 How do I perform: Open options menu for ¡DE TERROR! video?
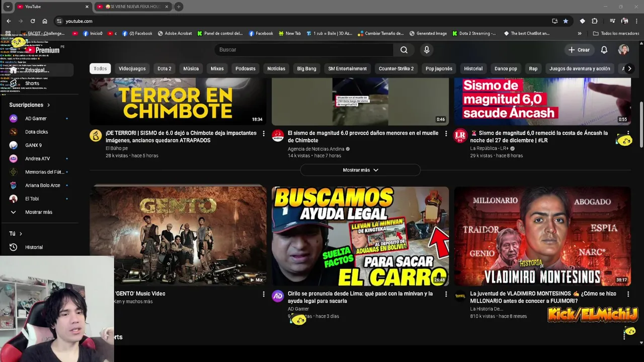(263, 134)
